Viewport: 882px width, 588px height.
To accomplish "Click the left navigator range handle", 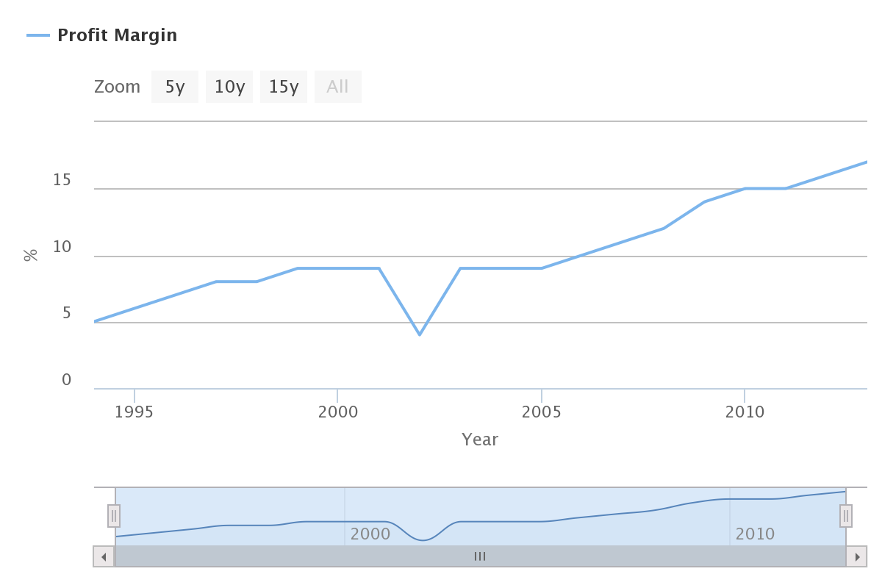I will point(114,516).
